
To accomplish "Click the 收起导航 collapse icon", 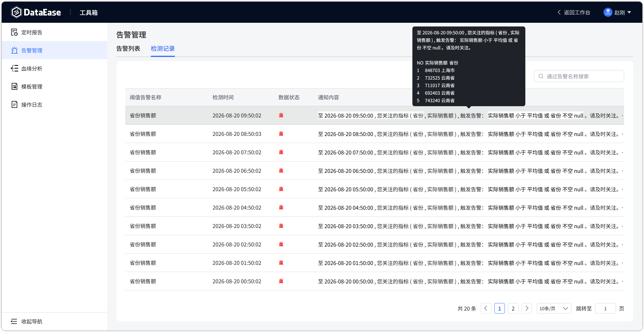I will pos(14,321).
